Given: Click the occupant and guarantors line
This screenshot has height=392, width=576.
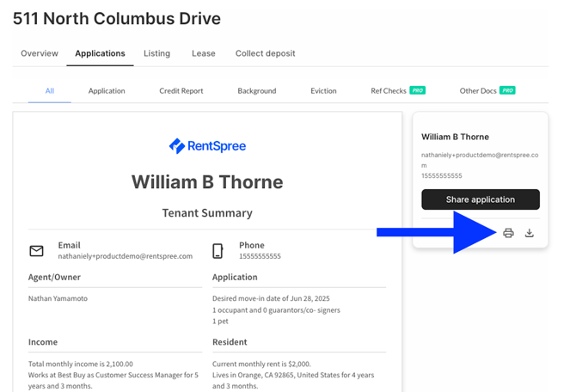Looking at the screenshot, I should (276, 310).
